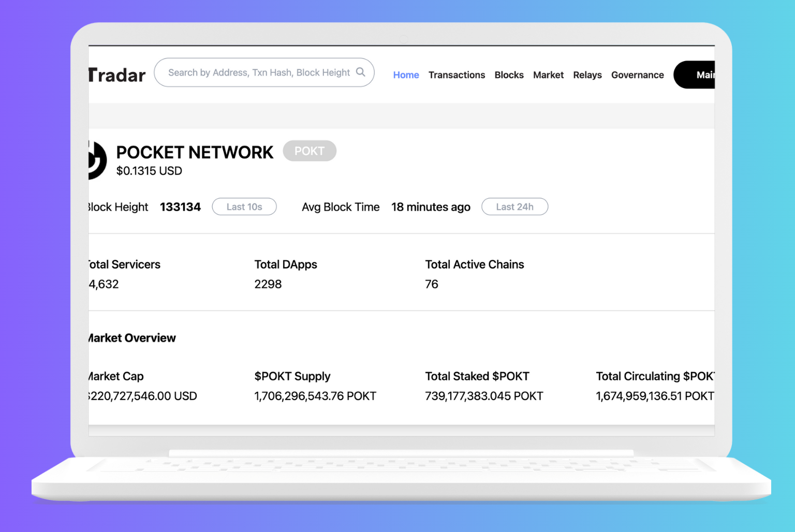This screenshot has height=532, width=795.
Task: Click the Total Circulating $POKT label
Action: [655, 376]
